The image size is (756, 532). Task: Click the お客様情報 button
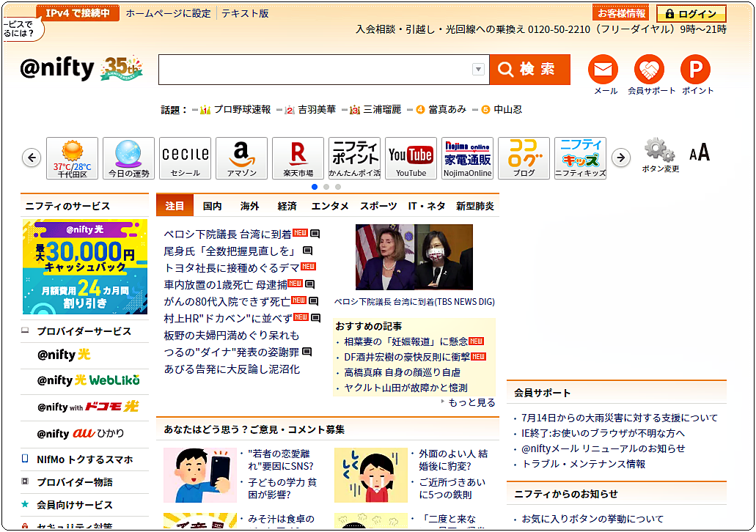click(x=621, y=13)
